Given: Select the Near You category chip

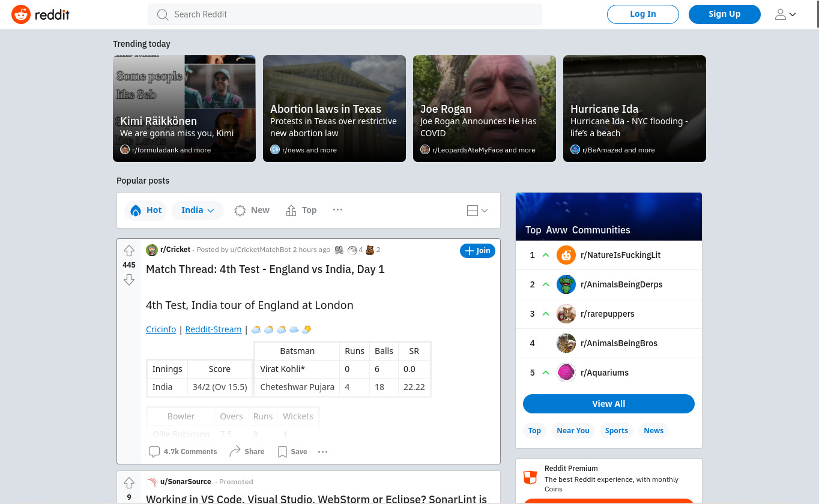Looking at the screenshot, I should pyautogui.click(x=573, y=431).
